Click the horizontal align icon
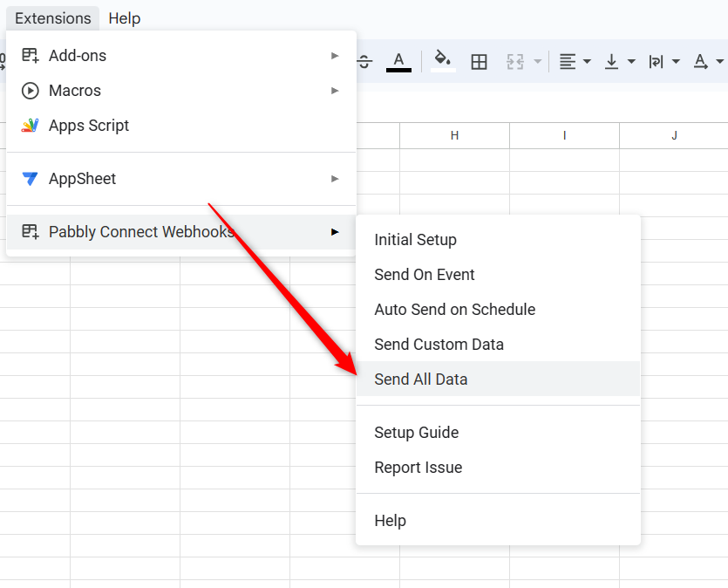The width and height of the screenshot is (728, 588). tap(568, 61)
